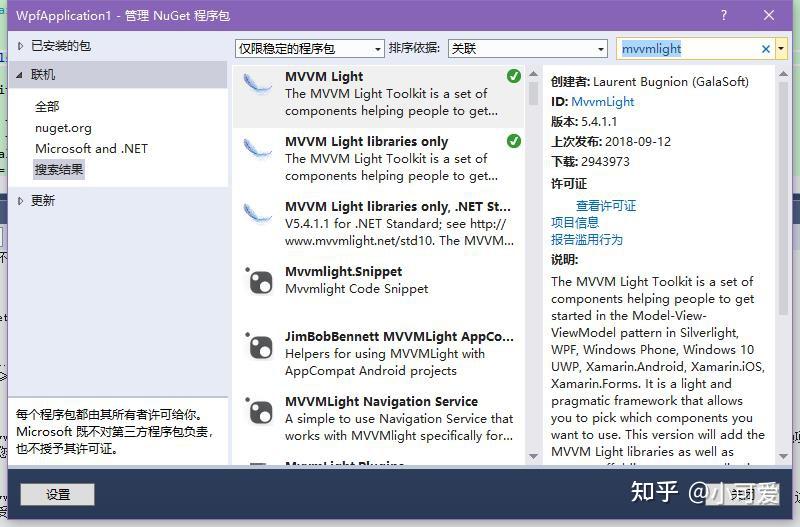Open the search box history dropdown arrow

tap(781, 49)
